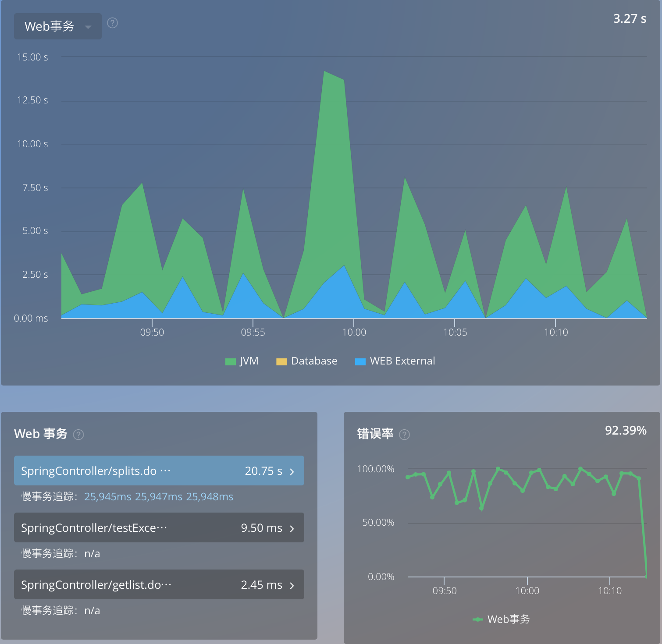Open the 25,945ms slow trace link
Screen dimensions: 662x644
coord(108,497)
